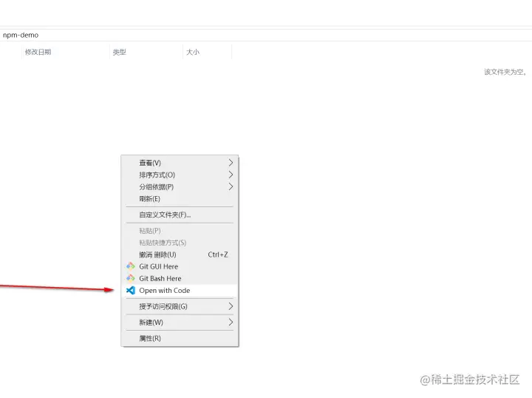Image resolution: width=532 pixels, height=398 pixels.
Task: Expand the arrow beside 授予访问权限(G)
Action: point(231,306)
